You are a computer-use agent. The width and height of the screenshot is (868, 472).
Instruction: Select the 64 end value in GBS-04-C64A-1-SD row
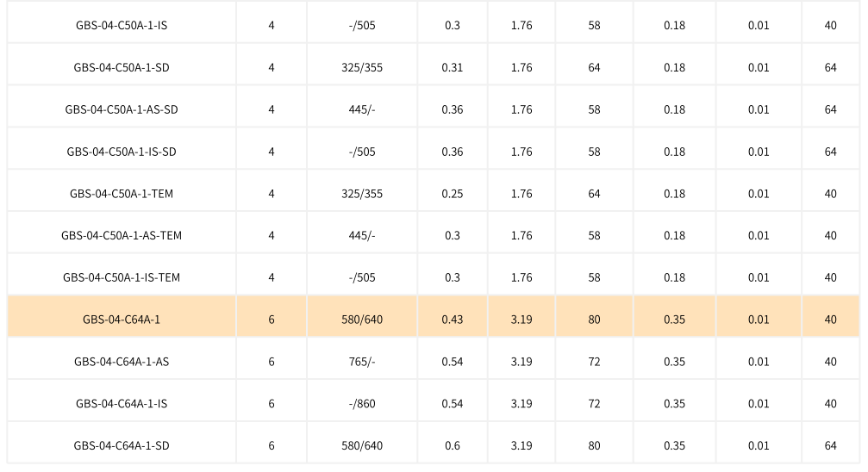(x=830, y=445)
